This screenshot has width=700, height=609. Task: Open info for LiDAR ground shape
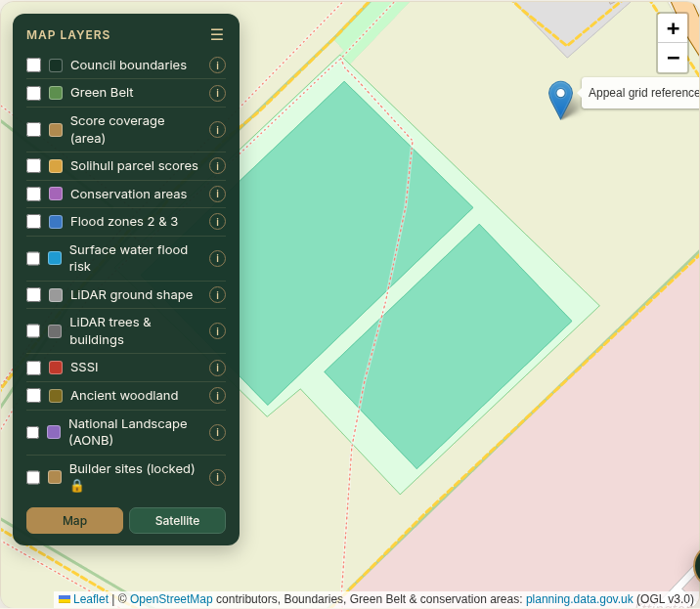(217, 294)
